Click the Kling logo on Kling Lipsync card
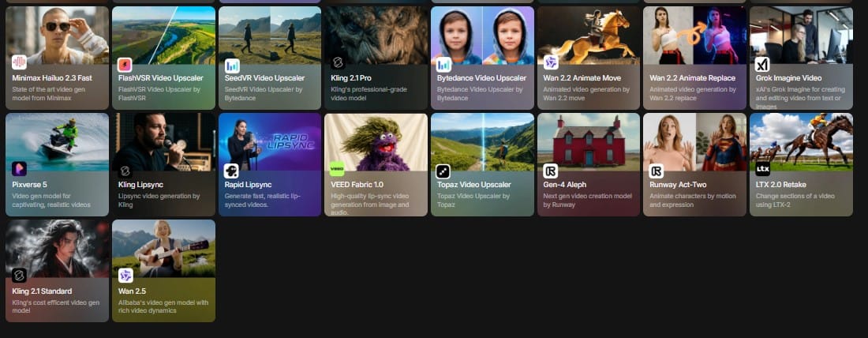 tap(125, 170)
